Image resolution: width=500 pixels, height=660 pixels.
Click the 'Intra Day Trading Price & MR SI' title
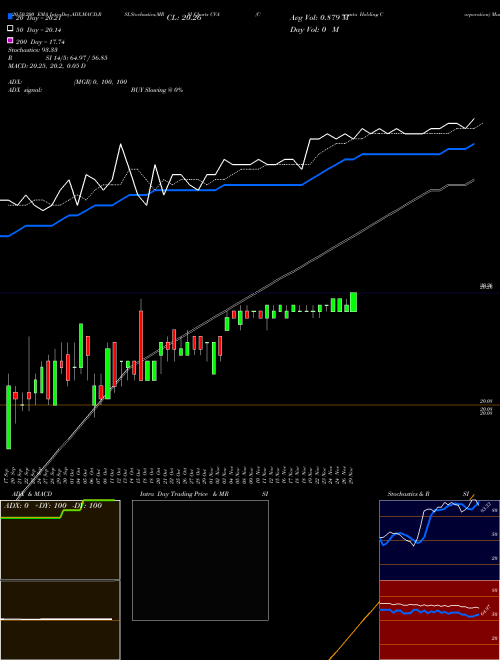204,494
